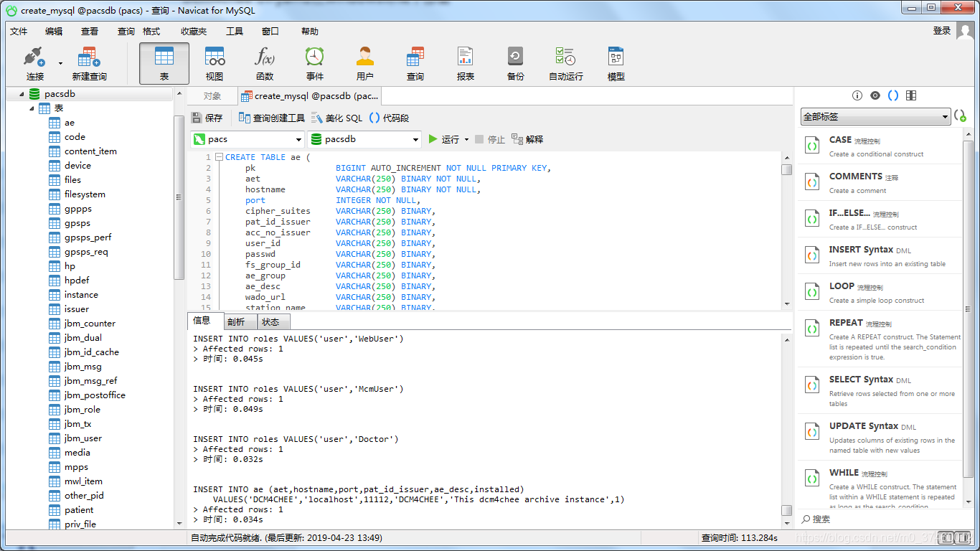Click the 登录 login link
The width and height of the screenshot is (980, 551).
(x=942, y=31)
